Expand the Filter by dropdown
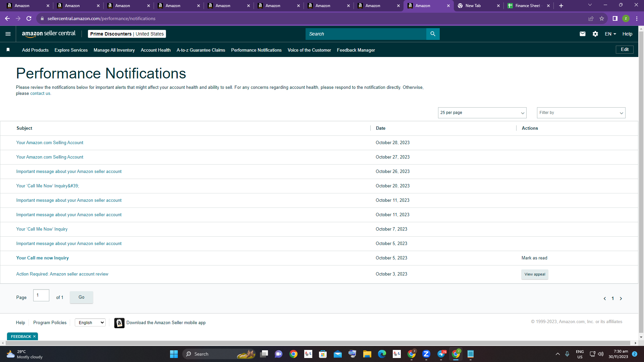644x362 pixels. (581, 113)
